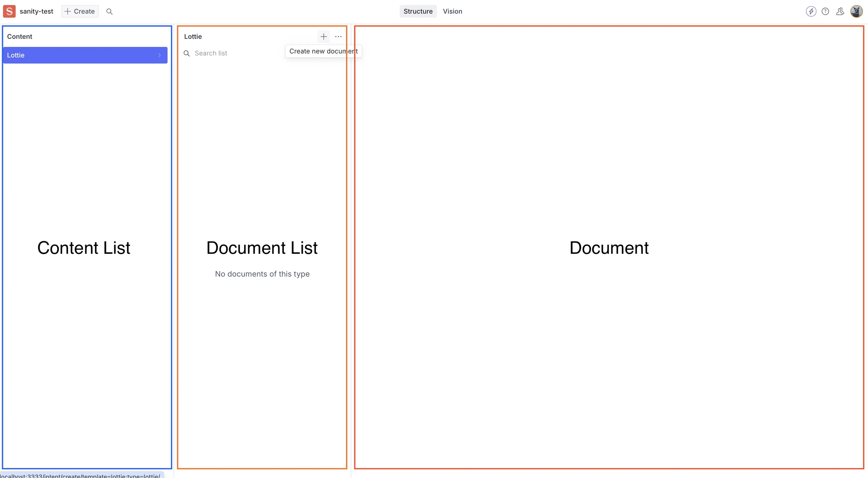Click the No documents of this type message

262,274
